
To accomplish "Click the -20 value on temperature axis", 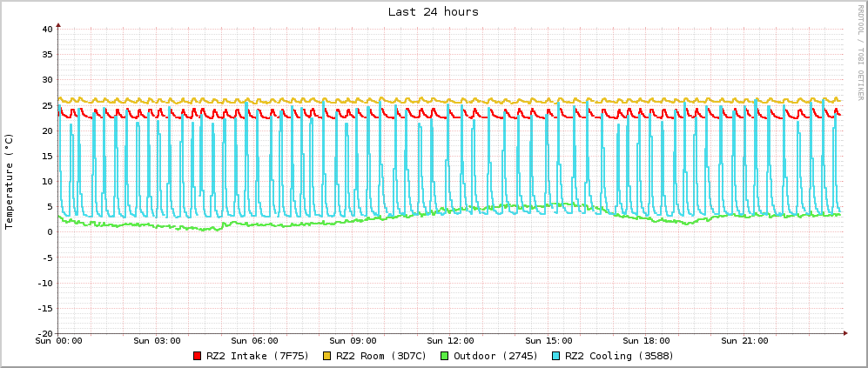I will pyautogui.click(x=45, y=333).
